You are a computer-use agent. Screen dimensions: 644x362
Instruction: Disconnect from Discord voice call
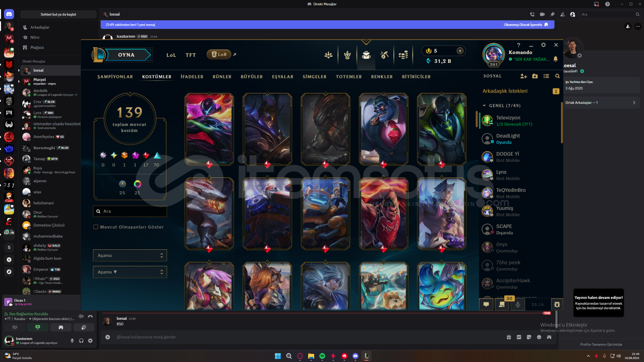tap(90, 316)
